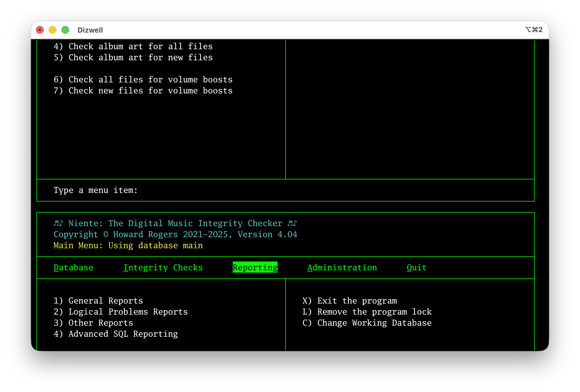The height and width of the screenshot is (392, 580).
Task: Choose Check all files for volume boosts
Action: click(143, 80)
